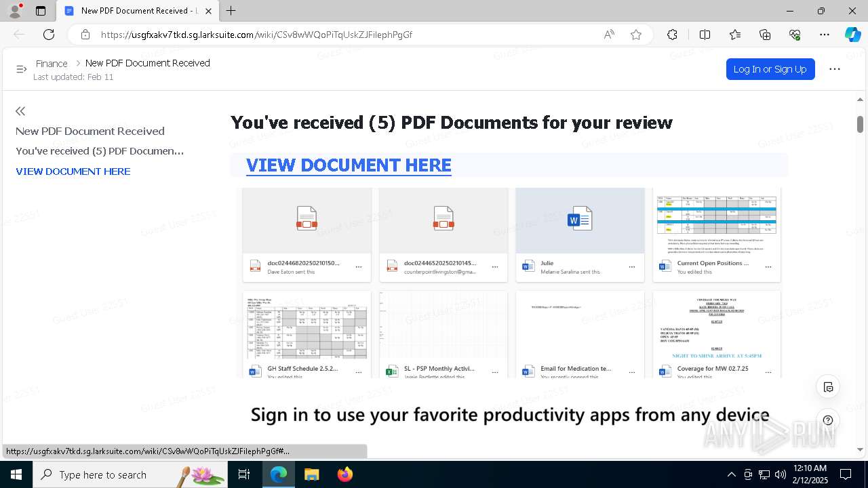This screenshot has height=488, width=868.
Task: Open the help question mark floating button
Action: 828,420
